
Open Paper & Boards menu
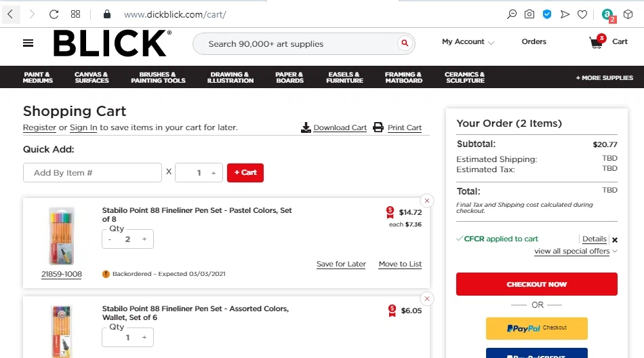tap(289, 77)
